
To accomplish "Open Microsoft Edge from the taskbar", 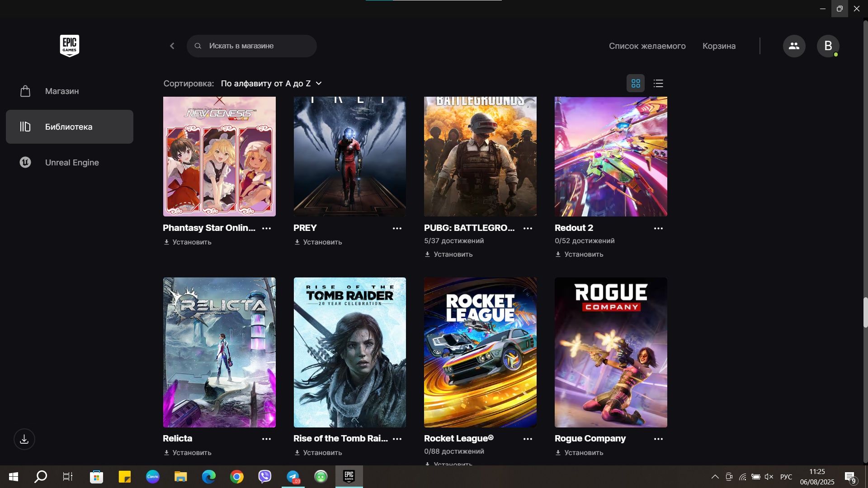I will click(x=208, y=477).
